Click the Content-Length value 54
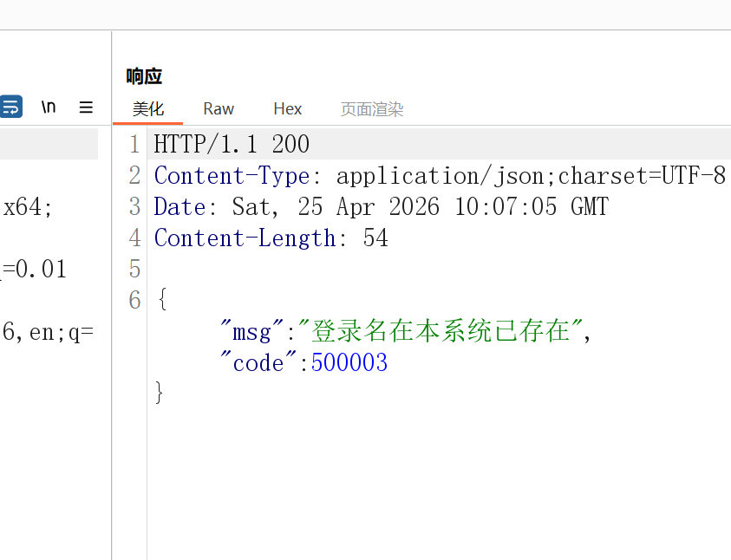 click(x=375, y=238)
